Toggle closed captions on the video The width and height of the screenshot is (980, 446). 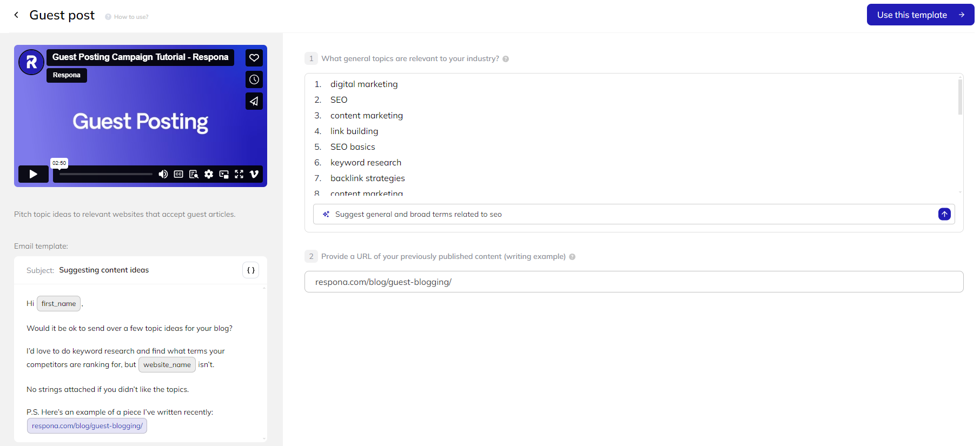point(178,174)
